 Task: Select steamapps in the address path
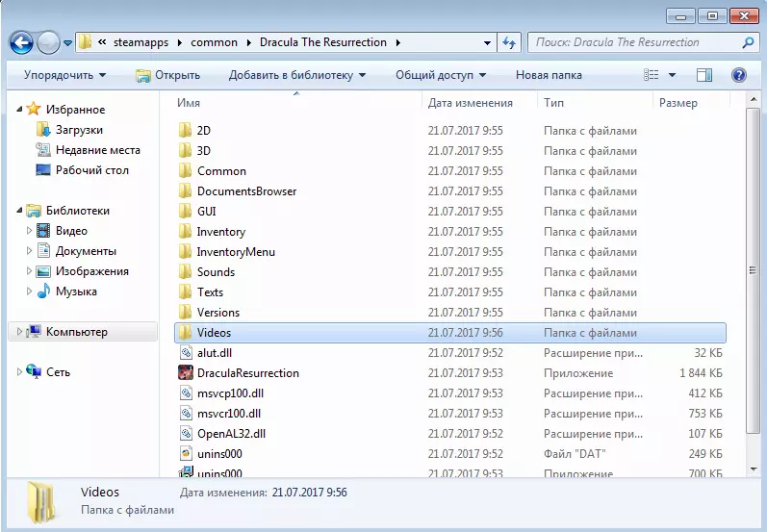point(141,42)
